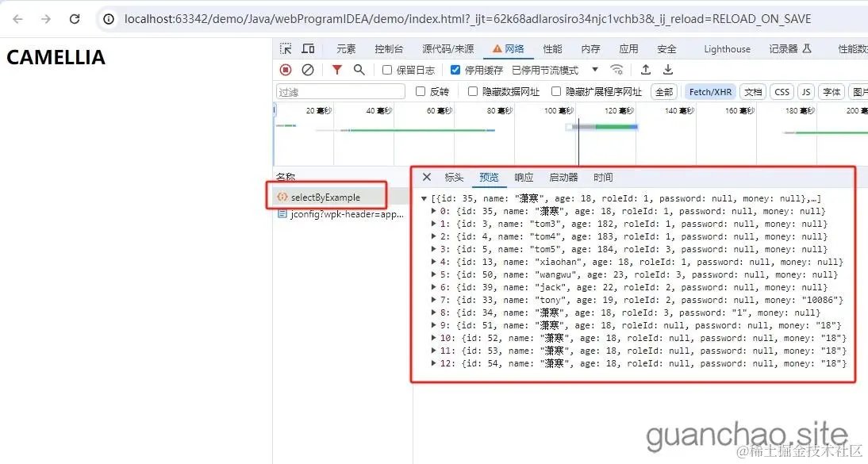The width and height of the screenshot is (868, 464).
Task: Expand item 4 named xiaohan
Action: pos(433,262)
